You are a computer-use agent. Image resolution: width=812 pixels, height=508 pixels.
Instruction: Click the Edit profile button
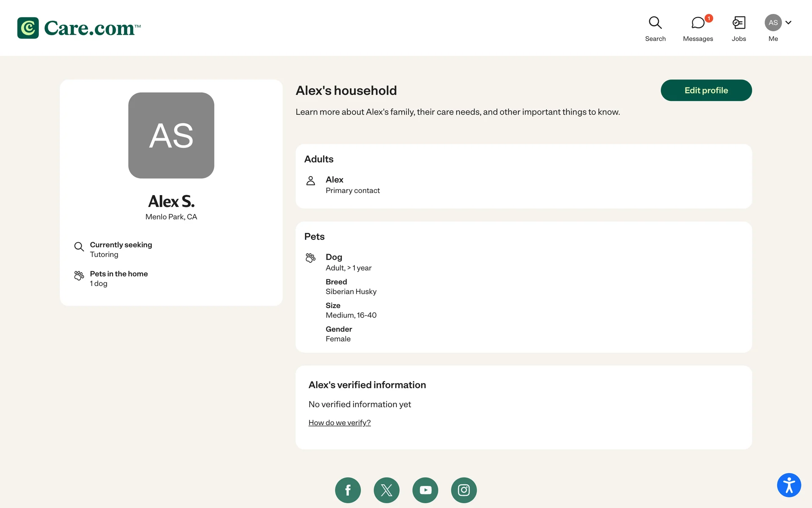(x=706, y=90)
